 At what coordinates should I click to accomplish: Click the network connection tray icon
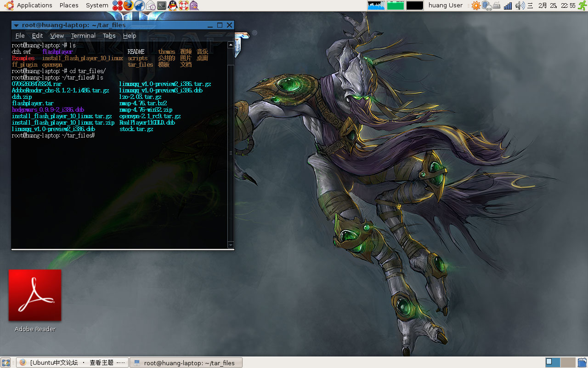click(486, 6)
